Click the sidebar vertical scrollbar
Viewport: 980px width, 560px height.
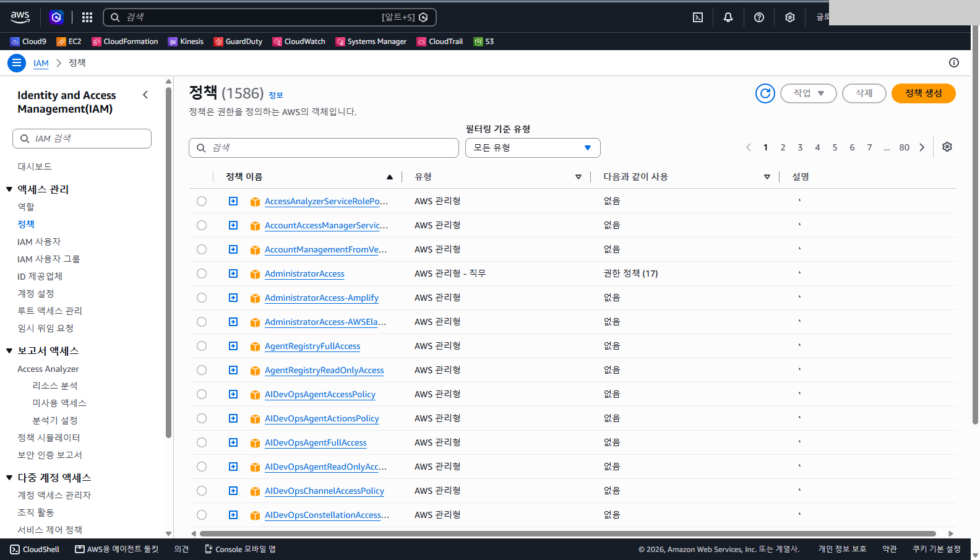click(168, 262)
